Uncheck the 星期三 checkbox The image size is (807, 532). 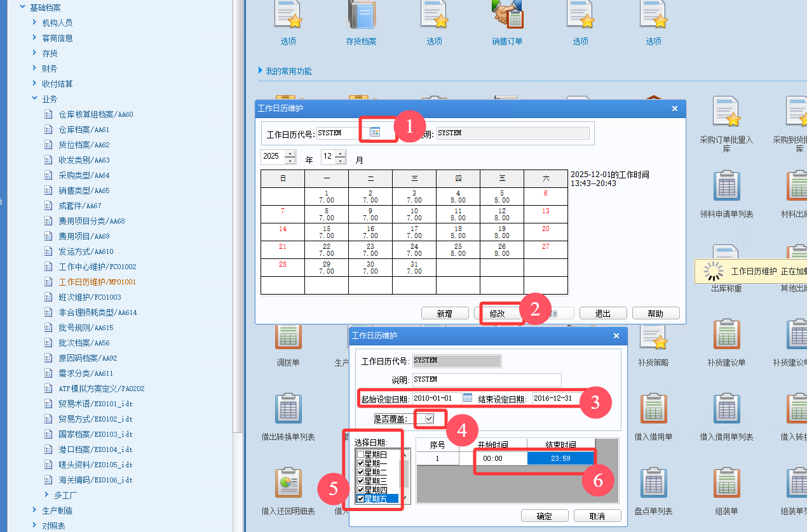[361, 481]
